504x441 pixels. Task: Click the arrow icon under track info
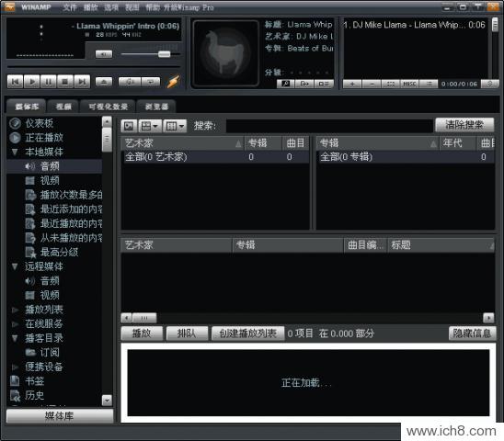(304, 84)
